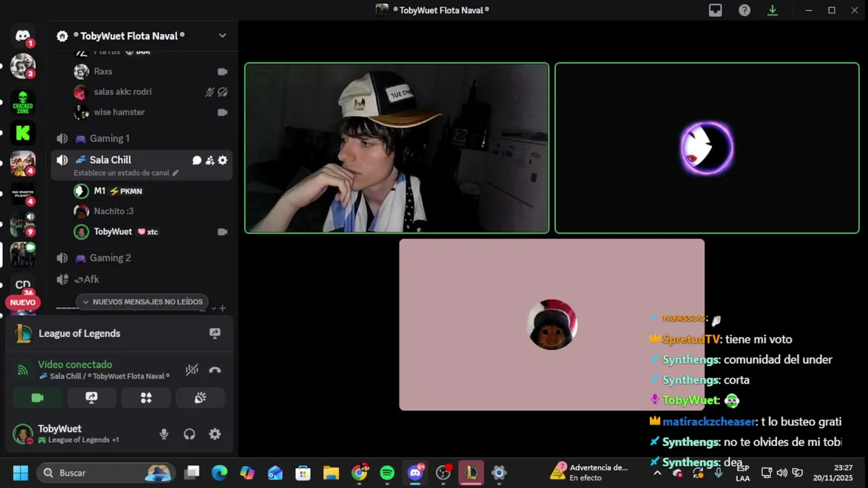Create invite for Sala Chill channel
This screenshot has height=488, width=868.
(210, 161)
